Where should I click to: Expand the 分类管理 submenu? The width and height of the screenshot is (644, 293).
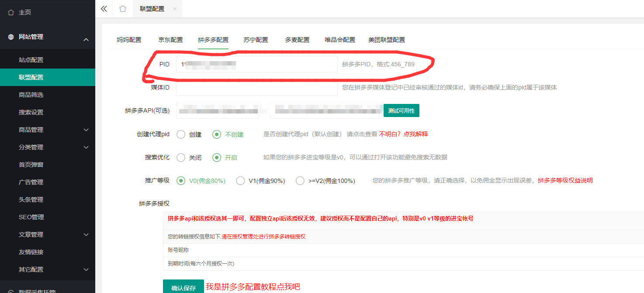coord(86,147)
